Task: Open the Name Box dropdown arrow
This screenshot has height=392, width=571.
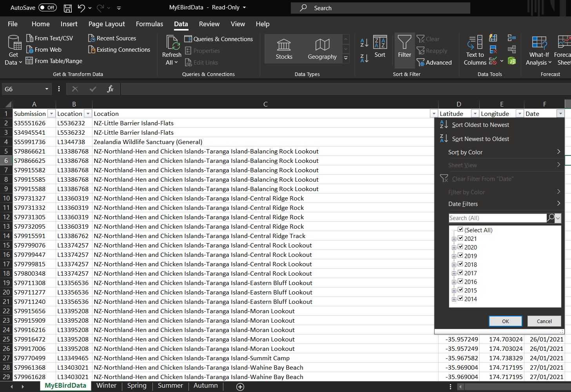Action: pyautogui.click(x=47, y=89)
